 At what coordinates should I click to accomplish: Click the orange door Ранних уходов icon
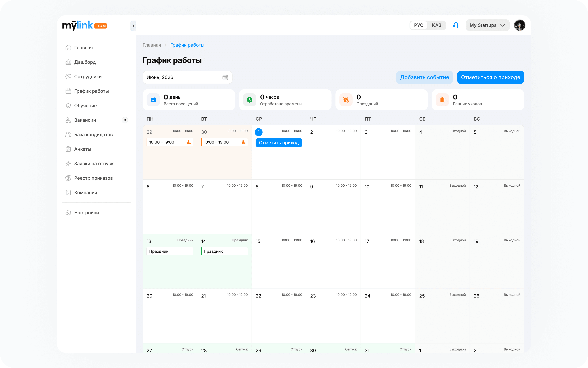[x=443, y=100]
